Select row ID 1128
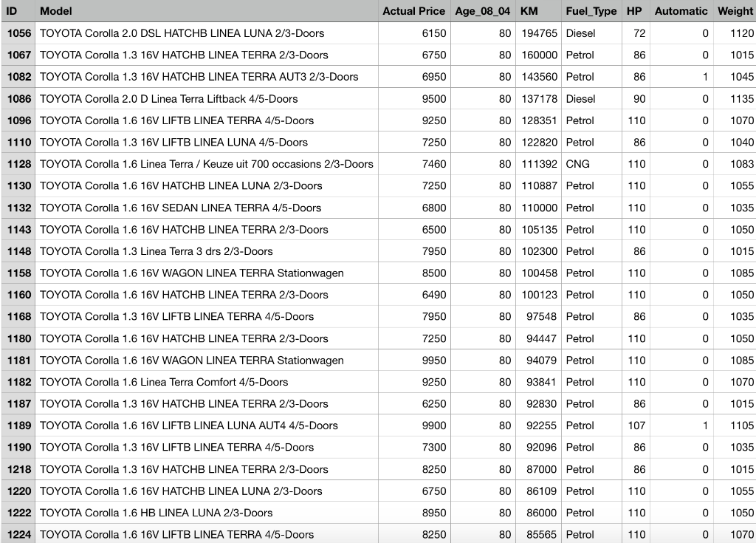 (18, 164)
